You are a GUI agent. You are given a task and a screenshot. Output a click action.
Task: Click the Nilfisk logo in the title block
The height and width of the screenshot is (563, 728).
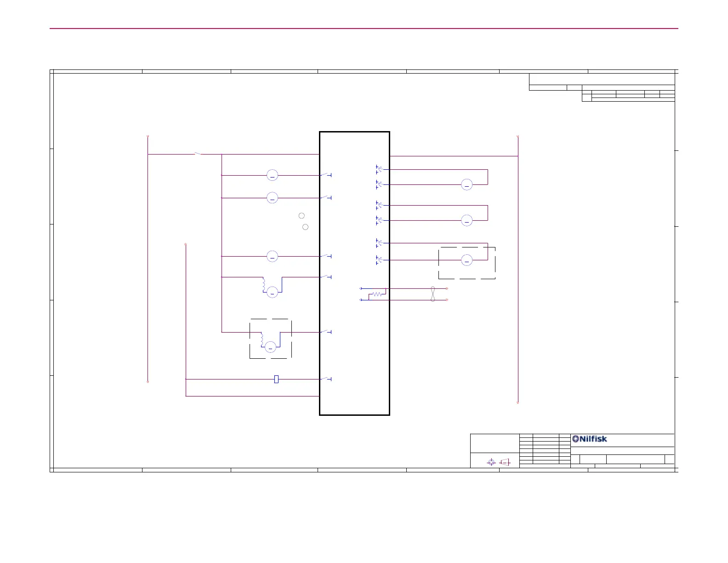pyautogui.click(x=590, y=439)
